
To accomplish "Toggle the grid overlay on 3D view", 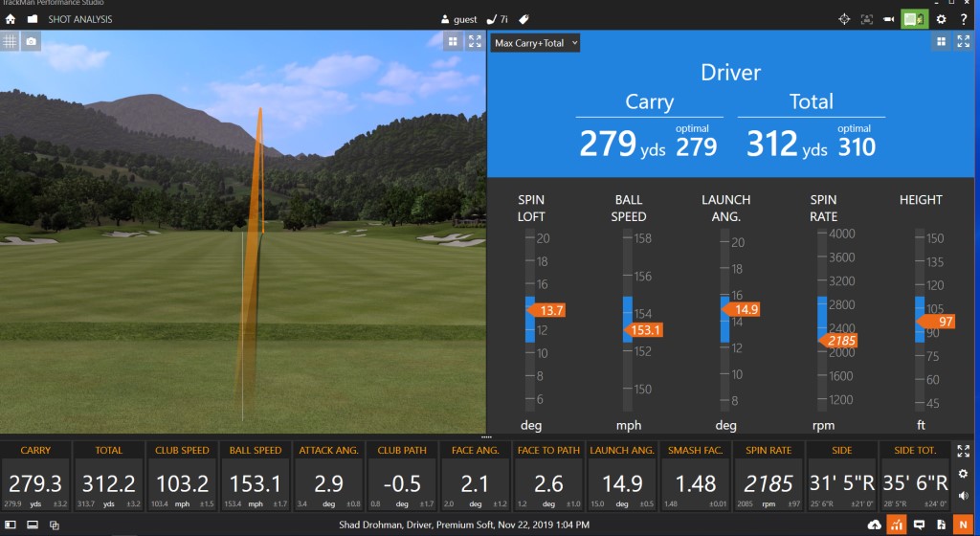I will pyautogui.click(x=10, y=42).
